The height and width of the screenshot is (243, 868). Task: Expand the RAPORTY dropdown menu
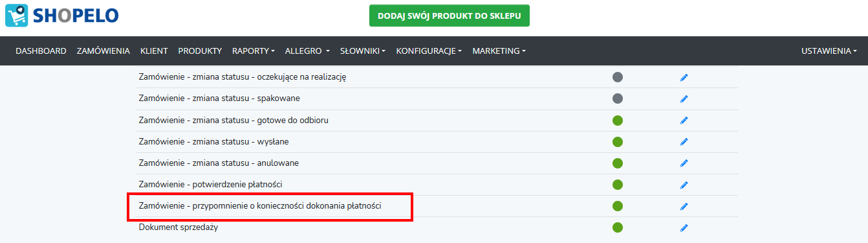(x=254, y=51)
